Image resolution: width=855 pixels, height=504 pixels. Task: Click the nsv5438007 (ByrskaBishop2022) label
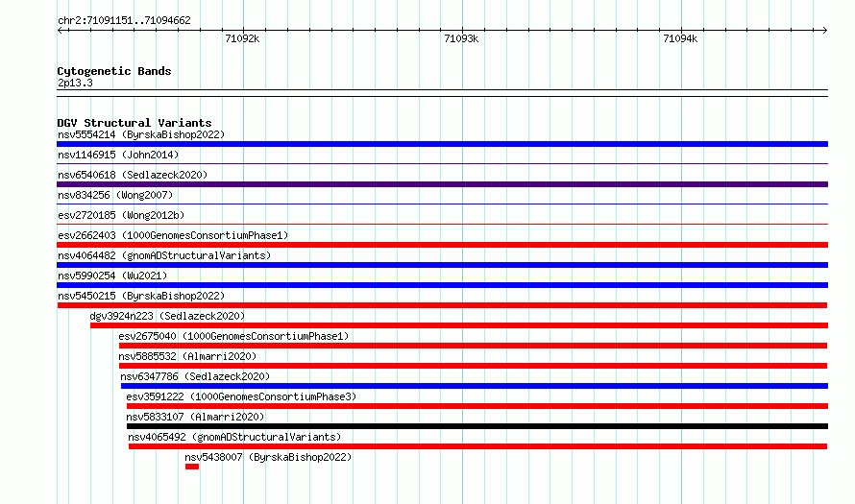pos(268,457)
